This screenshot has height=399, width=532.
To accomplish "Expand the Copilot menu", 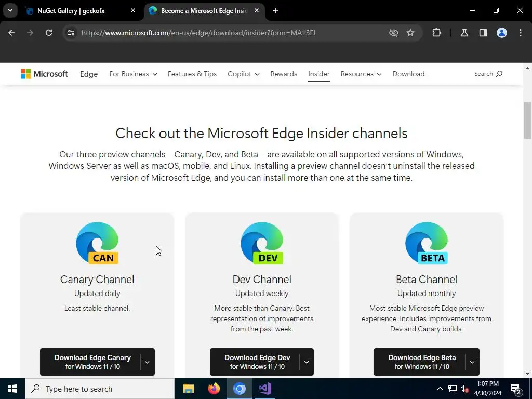I will [x=243, y=74].
